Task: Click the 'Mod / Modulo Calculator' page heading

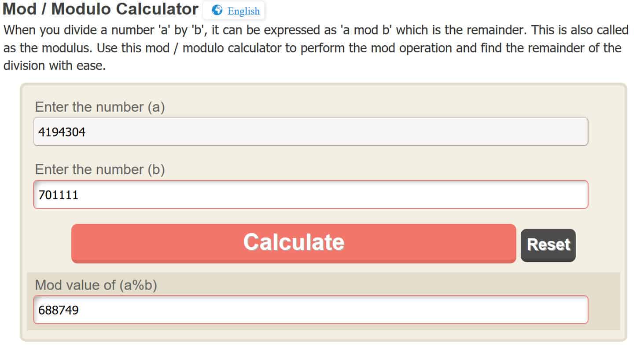Action: pyautogui.click(x=101, y=9)
